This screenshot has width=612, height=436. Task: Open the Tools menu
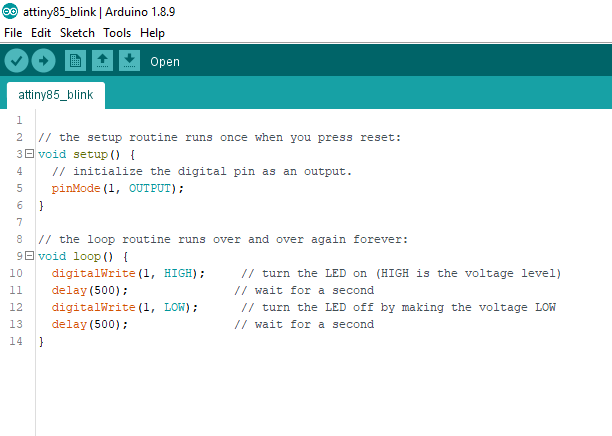117,33
